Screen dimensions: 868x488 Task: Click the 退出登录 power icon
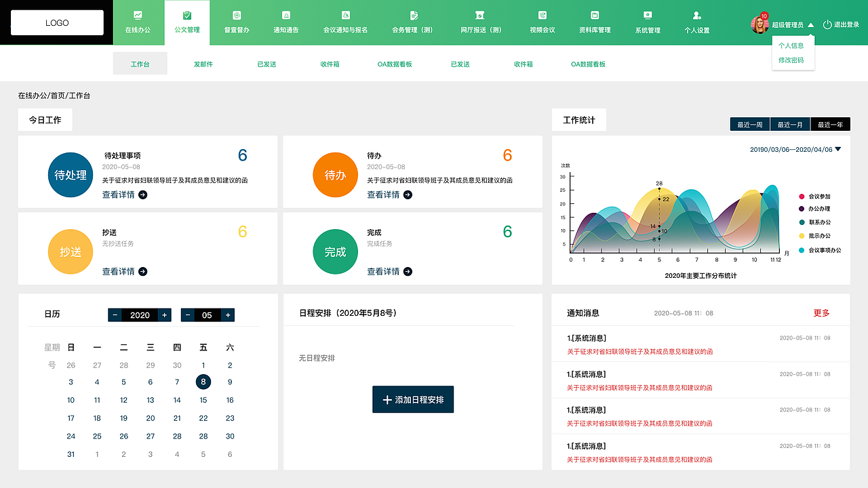tap(827, 24)
